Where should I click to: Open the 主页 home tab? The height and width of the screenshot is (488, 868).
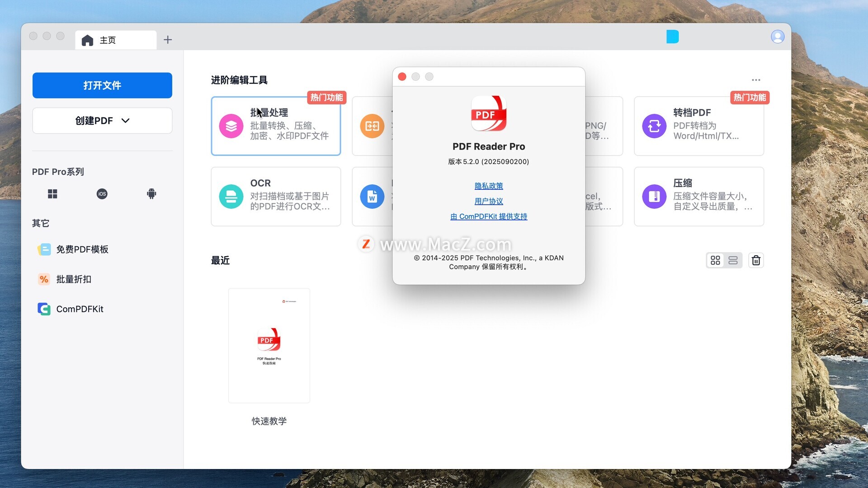tap(116, 40)
